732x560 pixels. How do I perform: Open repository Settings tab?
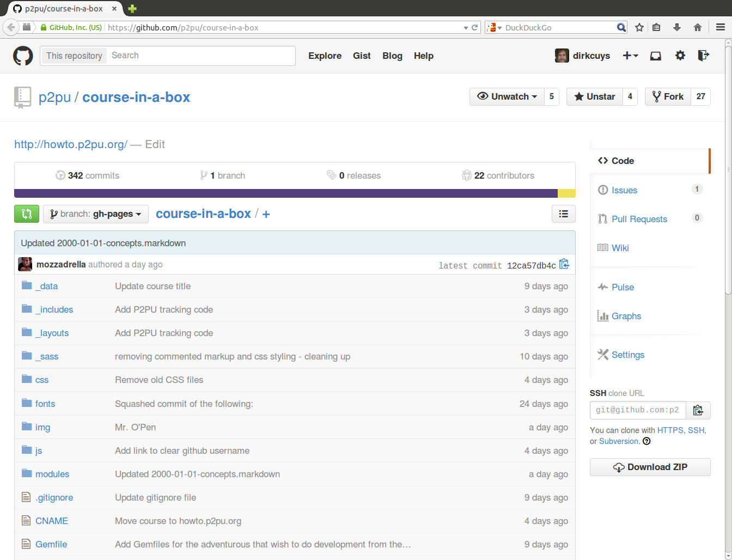[x=628, y=355]
